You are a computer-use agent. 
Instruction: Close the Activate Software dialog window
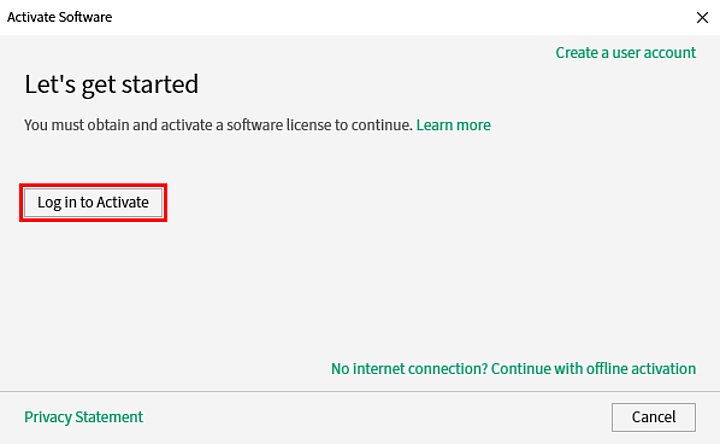(701, 17)
